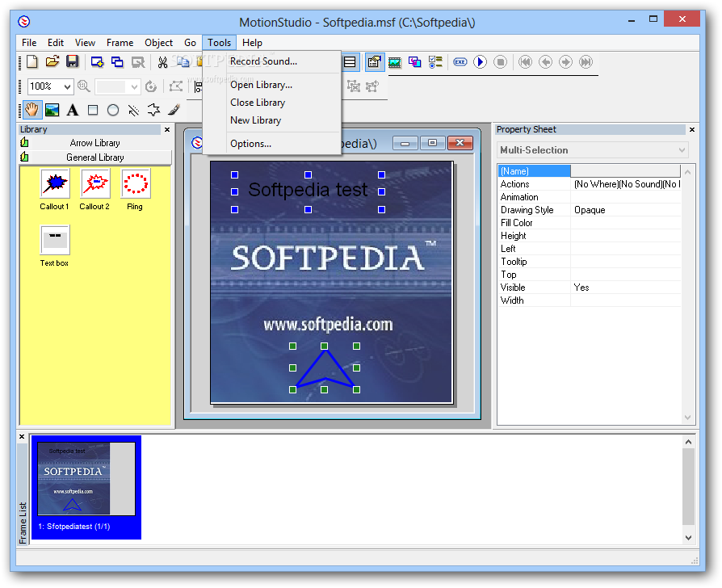Select the Ellipse shape tool
This screenshot has width=722, height=588.
pyautogui.click(x=113, y=110)
